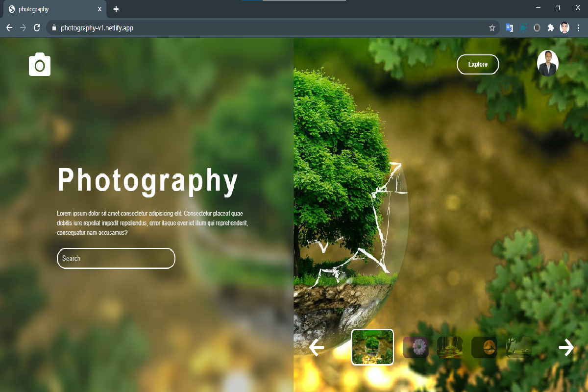Click the address bar URL
The image size is (588, 392).
[x=97, y=28]
